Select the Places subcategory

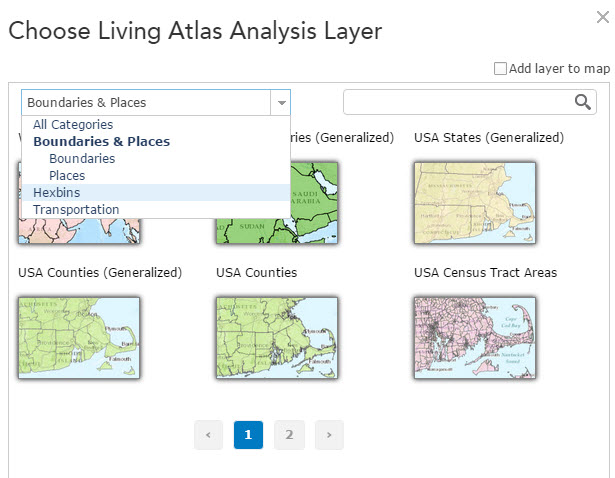[x=67, y=176]
